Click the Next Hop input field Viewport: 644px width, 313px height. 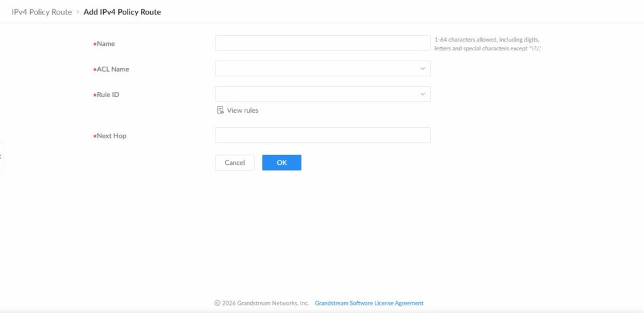tap(323, 135)
